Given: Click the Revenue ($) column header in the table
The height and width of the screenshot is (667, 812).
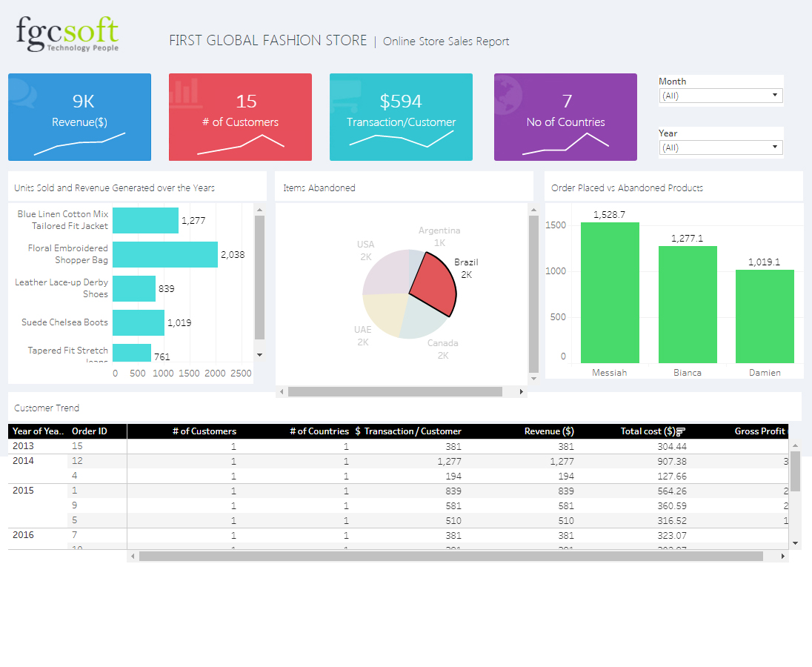Looking at the screenshot, I should (548, 431).
